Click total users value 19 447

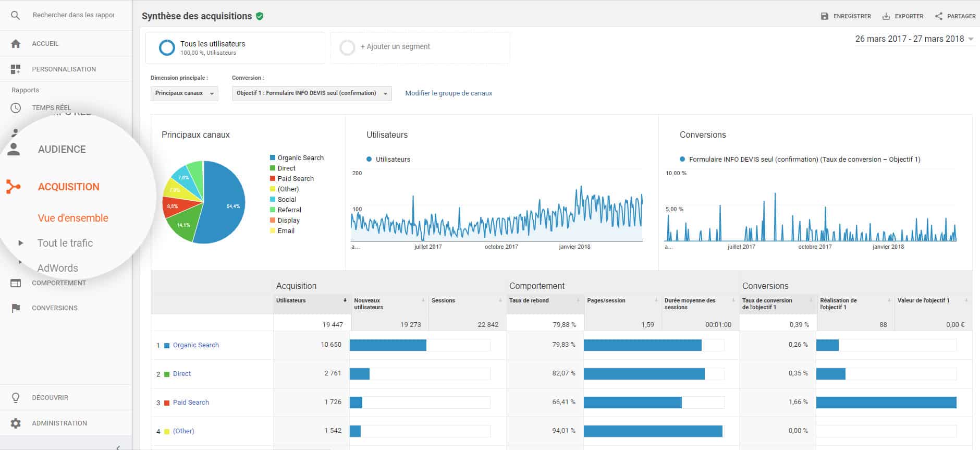tap(333, 325)
